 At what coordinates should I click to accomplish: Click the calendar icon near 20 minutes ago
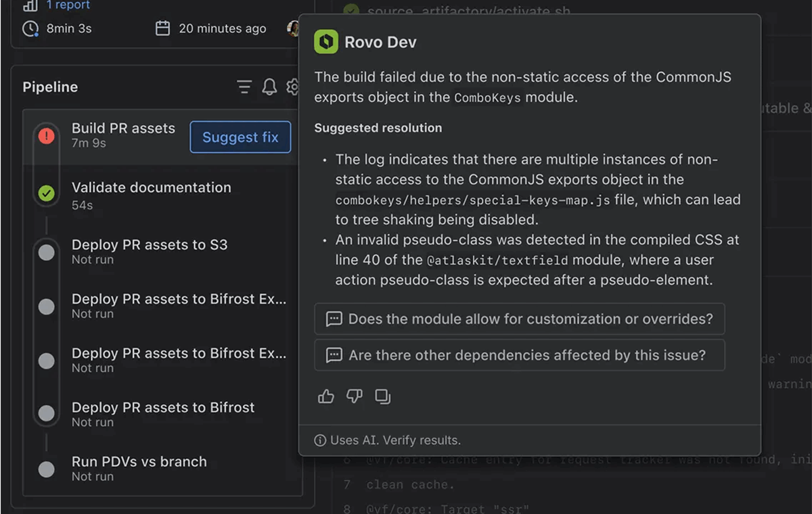[162, 28]
